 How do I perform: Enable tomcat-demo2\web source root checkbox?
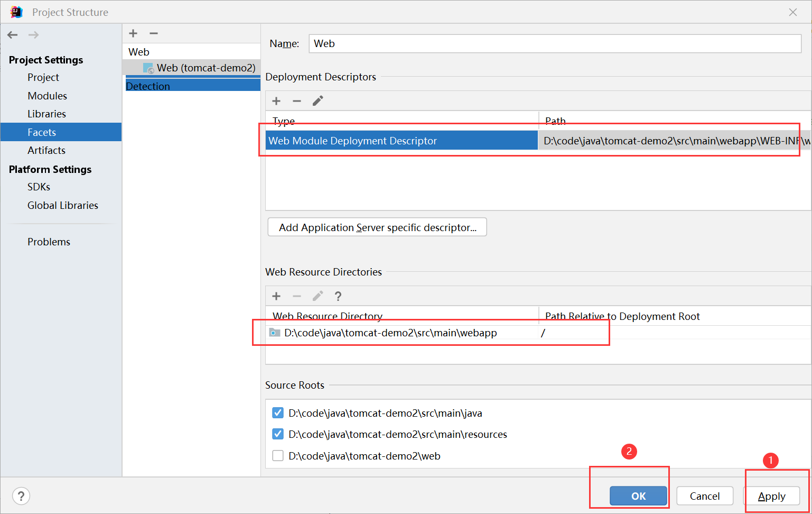[278, 455]
